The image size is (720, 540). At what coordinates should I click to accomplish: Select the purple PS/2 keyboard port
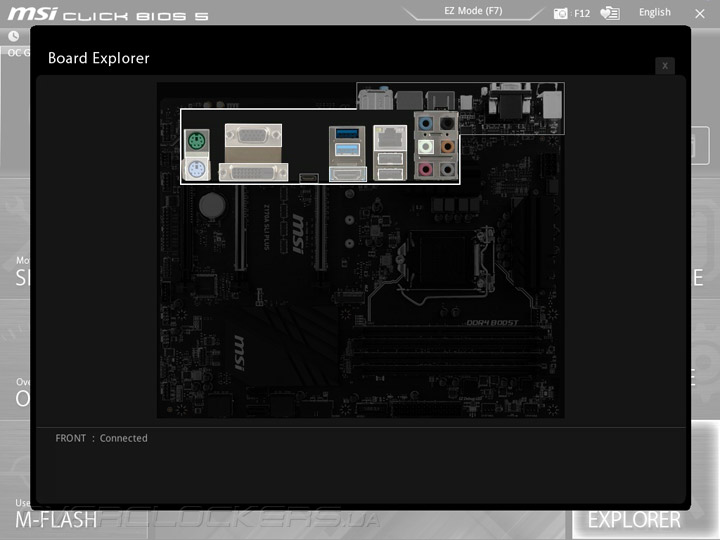197,170
